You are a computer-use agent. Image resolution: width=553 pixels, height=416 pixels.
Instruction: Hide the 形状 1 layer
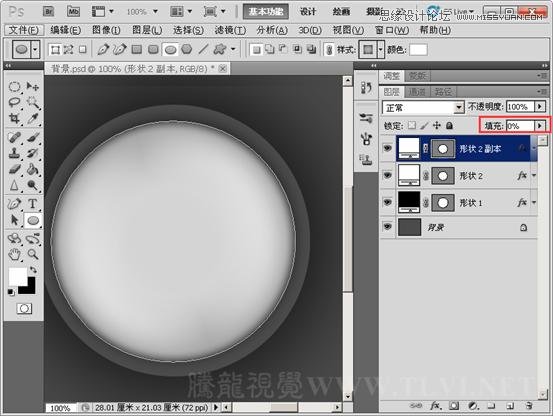pos(388,202)
